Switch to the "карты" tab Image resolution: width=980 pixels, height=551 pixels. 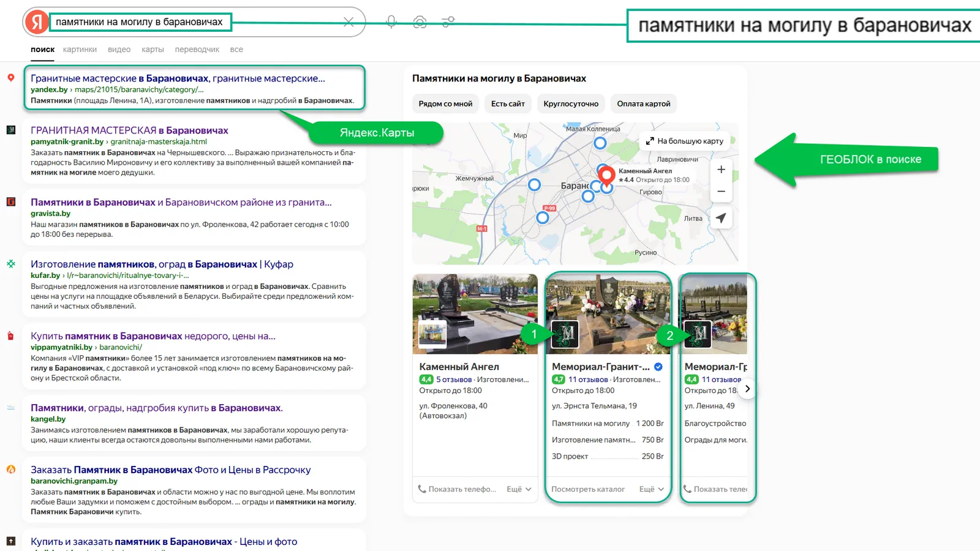153,50
